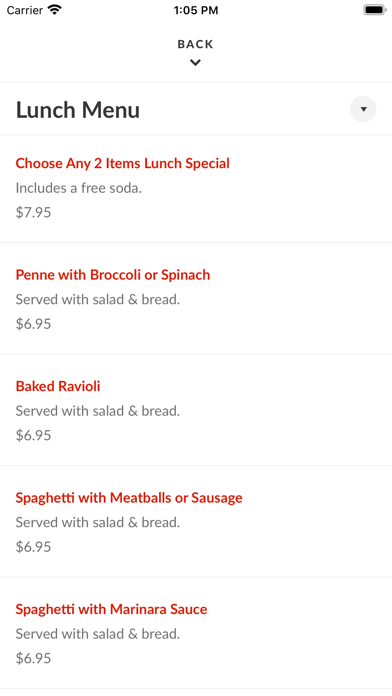Open Penne with Broccoli or Spinach
Screen dimensions: 392x696
113,275
